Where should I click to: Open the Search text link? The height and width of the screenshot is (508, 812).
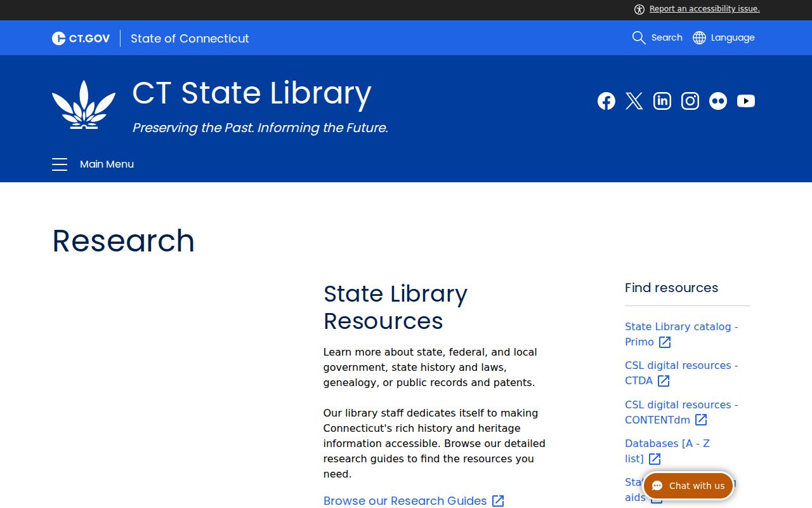(667, 37)
